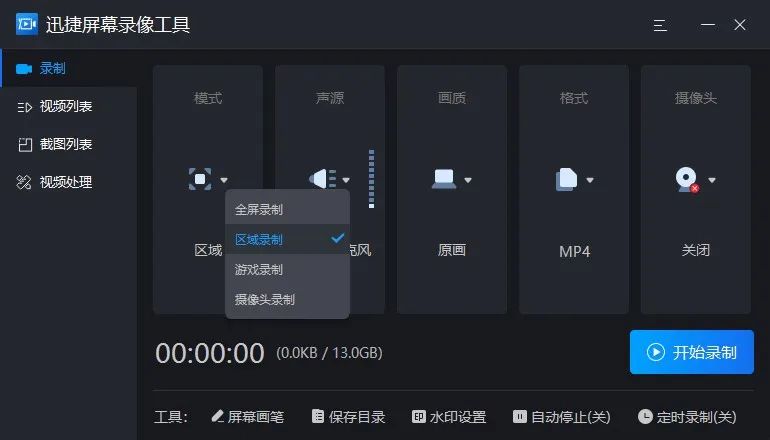
Task: Click the (0.0KB / 13.0GB) storage text
Action: tap(329, 353)
